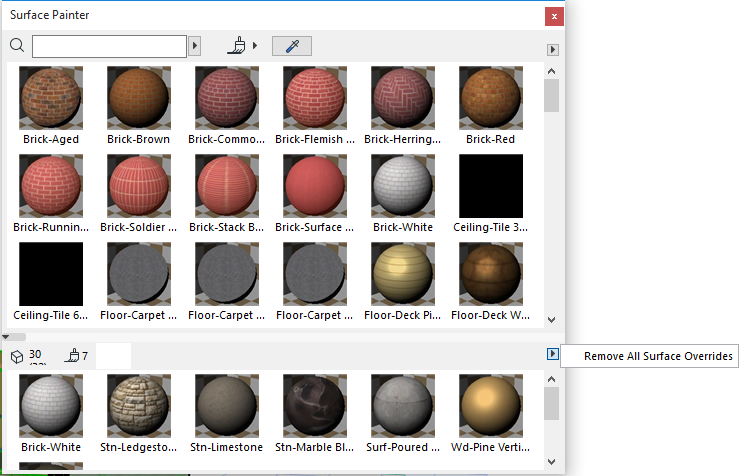The image size is (741, 476).
Task: Open the upper panel flyout arrow
Action: click(552, 49)
